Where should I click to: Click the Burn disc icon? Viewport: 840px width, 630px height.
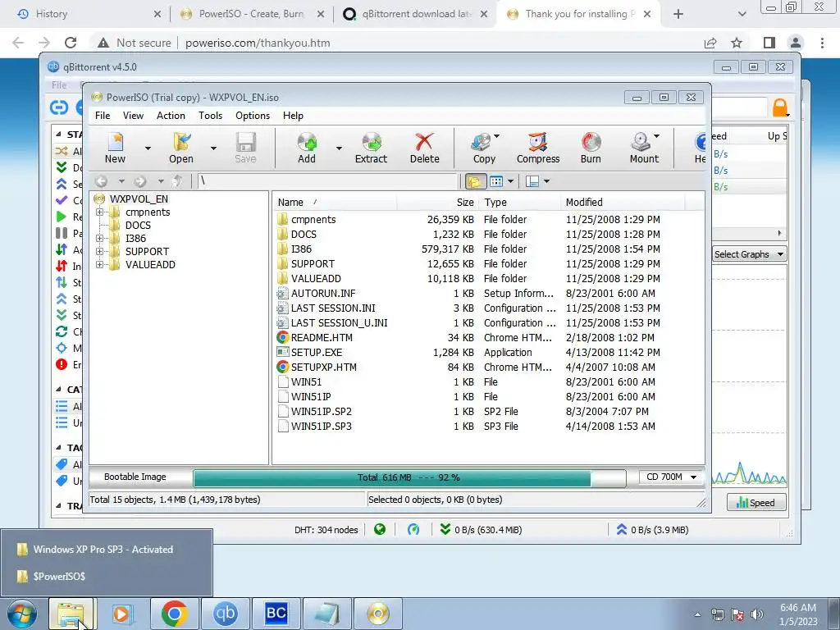click(x=591, y=143)
